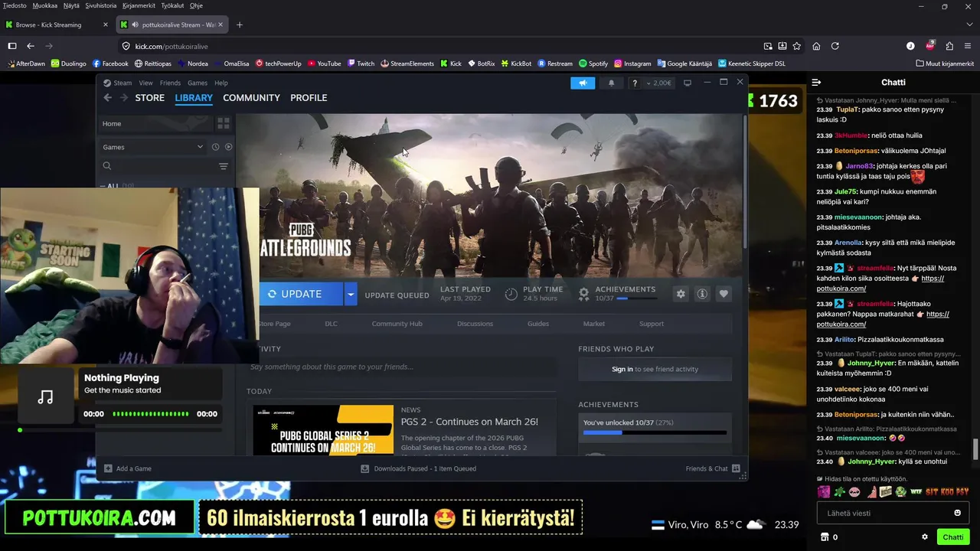Open the browser hamburger menu
The width and height of the screenshot is (980, 551).
click(x=969, y=46)
